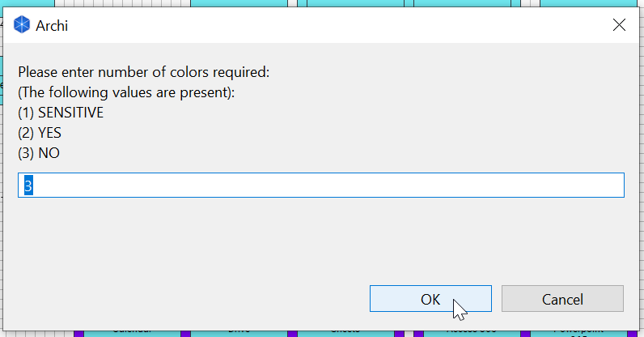
Task: Click "The following values are present" text
Action: point(126,92)
